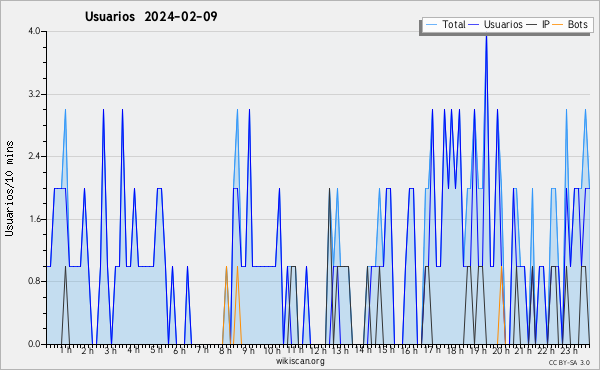Click the CC BY-SA 3.0 license text

coord(569,362)
